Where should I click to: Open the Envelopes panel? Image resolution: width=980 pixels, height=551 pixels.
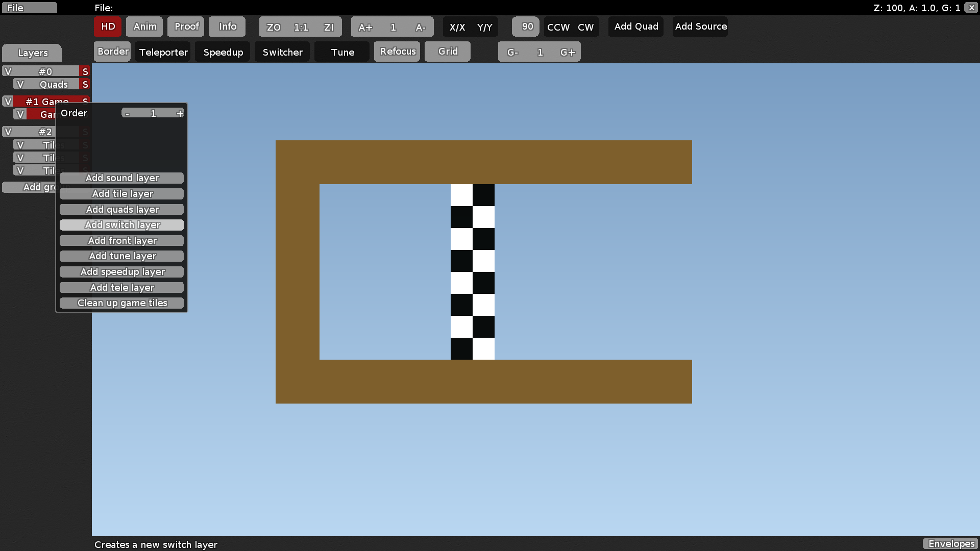950,544
